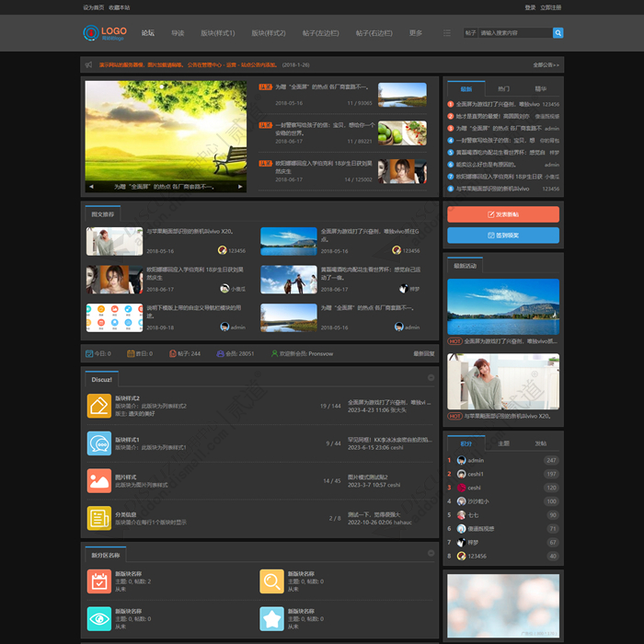Click the 立即注册 register link
644x644 pixels.
(x=551, y=7)
